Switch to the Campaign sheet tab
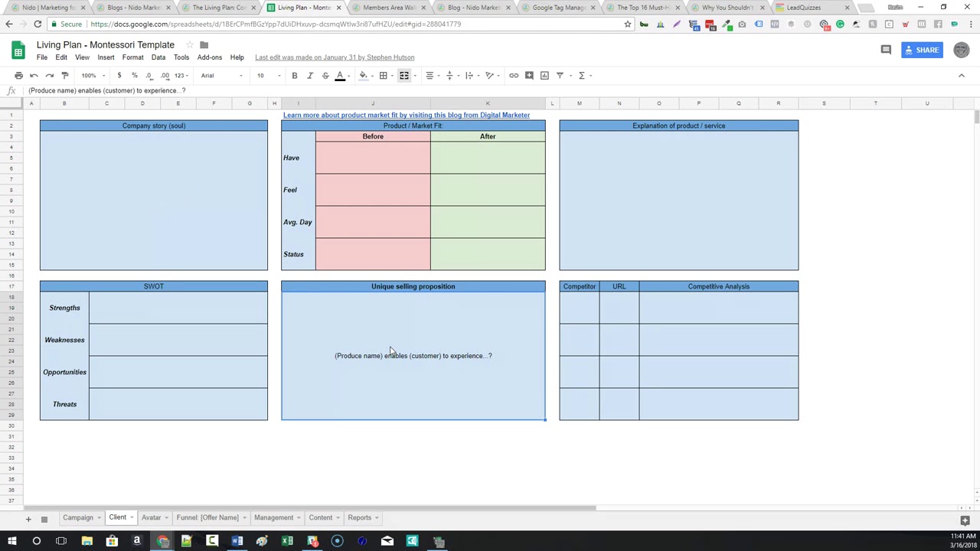This screenshot has height=551, width=980. 77,517
